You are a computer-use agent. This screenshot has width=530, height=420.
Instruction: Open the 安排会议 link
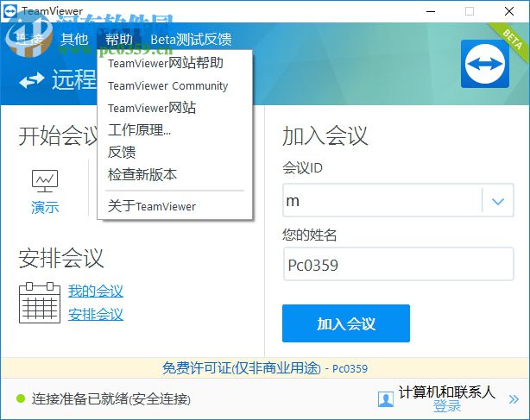point(96,314)
